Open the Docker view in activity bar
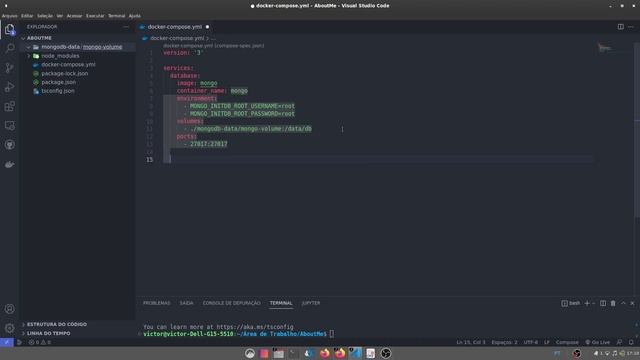The image size is (640, 360). pos(9,164)
